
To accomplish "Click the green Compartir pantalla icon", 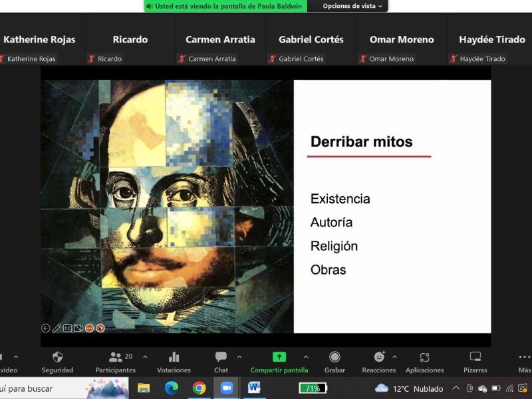I will pos(279,357).
